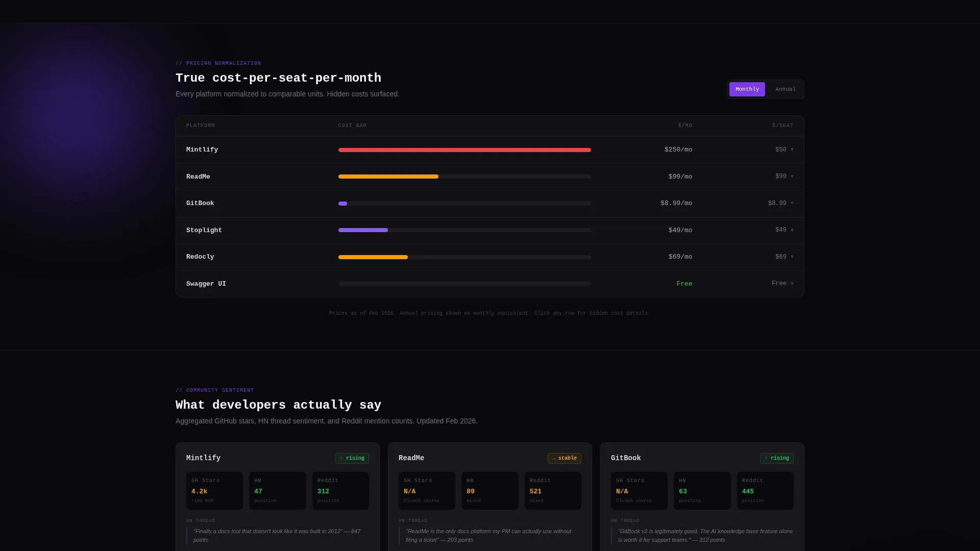Open Mintlify Reddit 312 stat box

click(340, 491)
